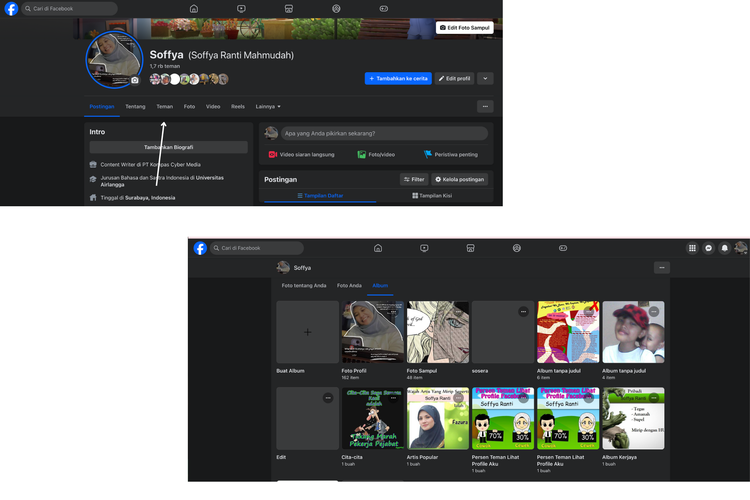
Task: Go to the Teman tab
Action: coord(164,106)
